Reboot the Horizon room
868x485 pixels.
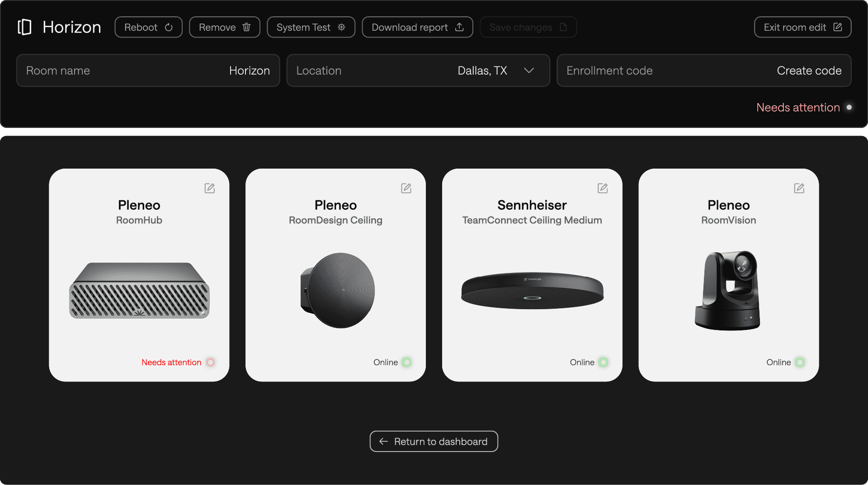pyautogui.click(x=148, y=27)
